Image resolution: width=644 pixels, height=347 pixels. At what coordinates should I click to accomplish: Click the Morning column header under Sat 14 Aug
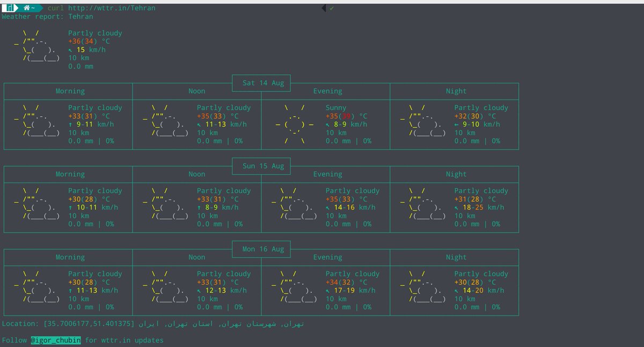[70, 91]
